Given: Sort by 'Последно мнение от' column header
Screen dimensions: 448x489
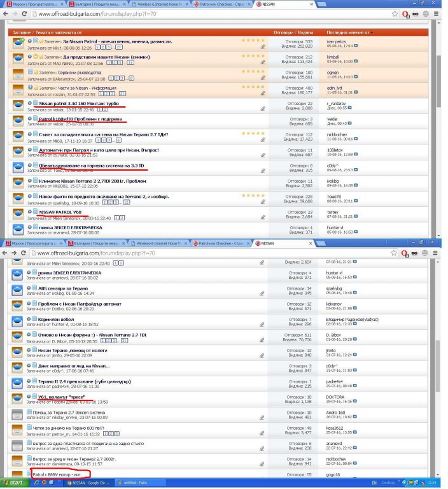Looking at the screenshot, I should (349, 32).
